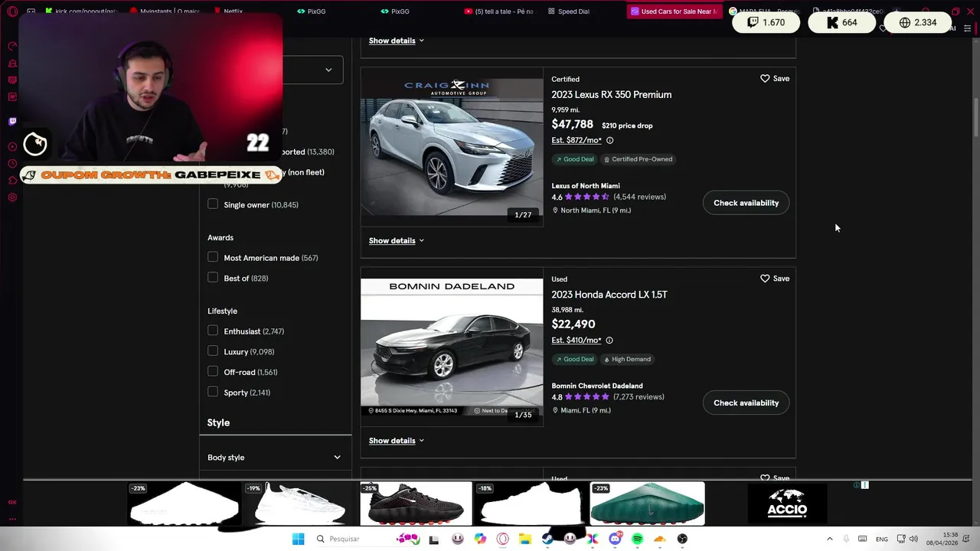The height and width of the screenshot is (551, 980).
Task: Open the 2023 Lexus RX 350 Premium title
Action: (x=611, y=95)
